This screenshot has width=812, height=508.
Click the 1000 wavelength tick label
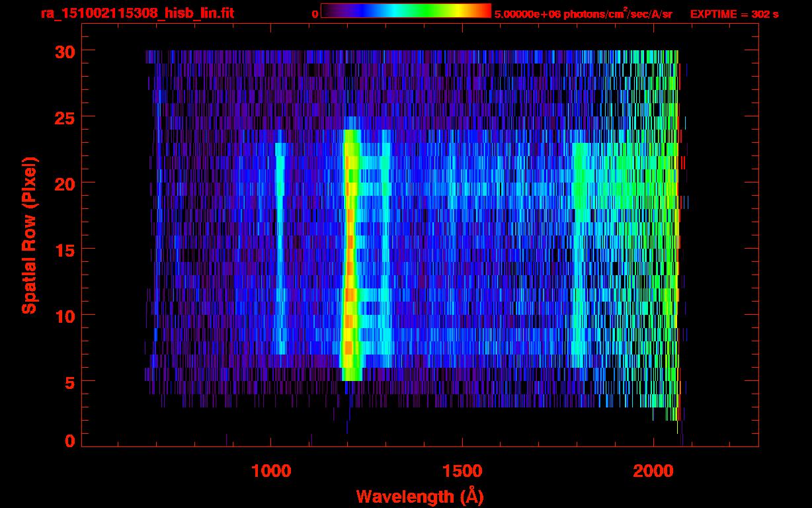(x=270, y=471)
